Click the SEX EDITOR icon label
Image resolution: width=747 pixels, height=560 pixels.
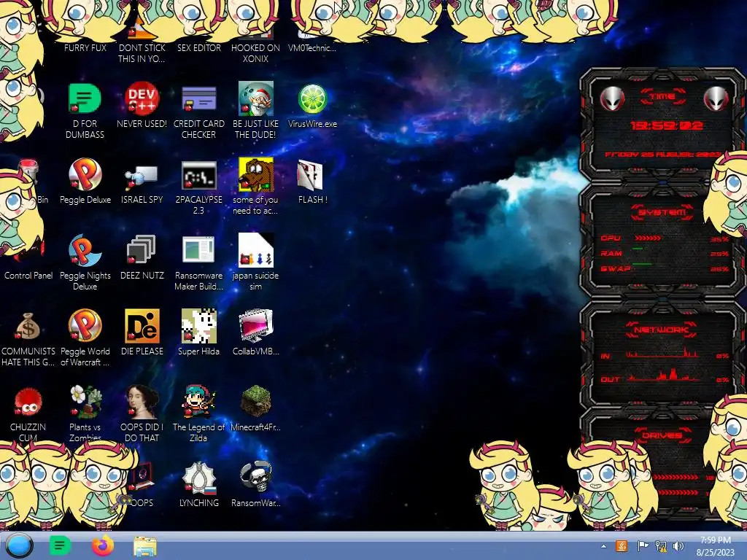point(198,47)
